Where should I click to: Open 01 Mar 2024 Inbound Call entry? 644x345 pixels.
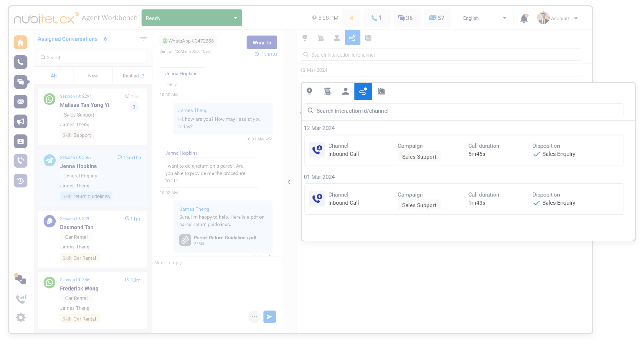[464, 199]
